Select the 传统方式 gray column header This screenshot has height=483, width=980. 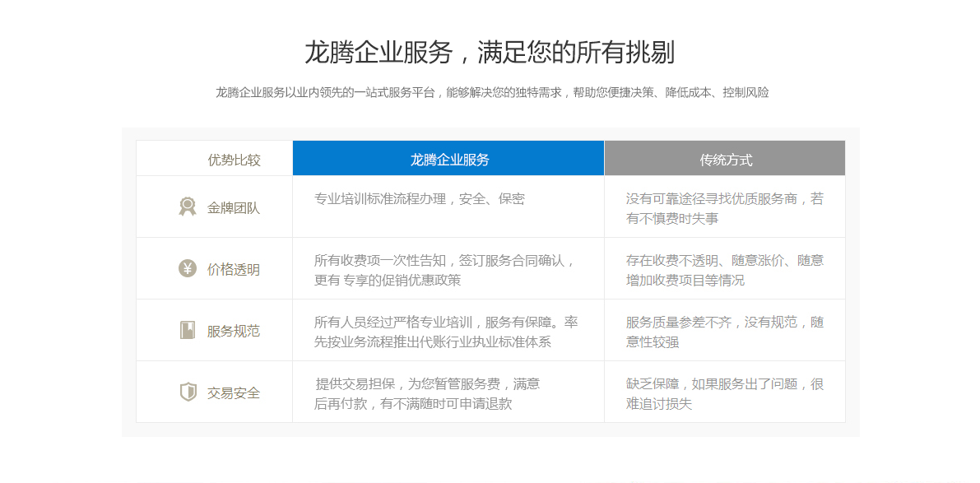[x=725, y=159]
